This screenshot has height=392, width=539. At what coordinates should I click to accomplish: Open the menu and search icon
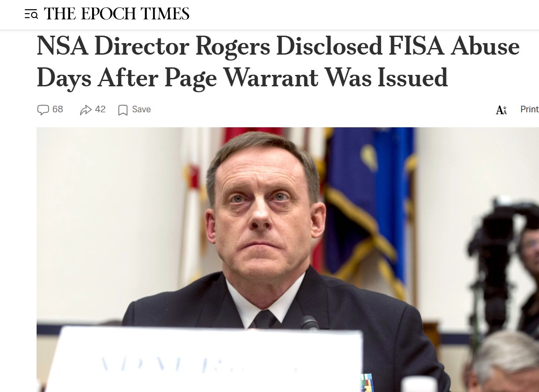pyautogui.click(x=31, y=15)
